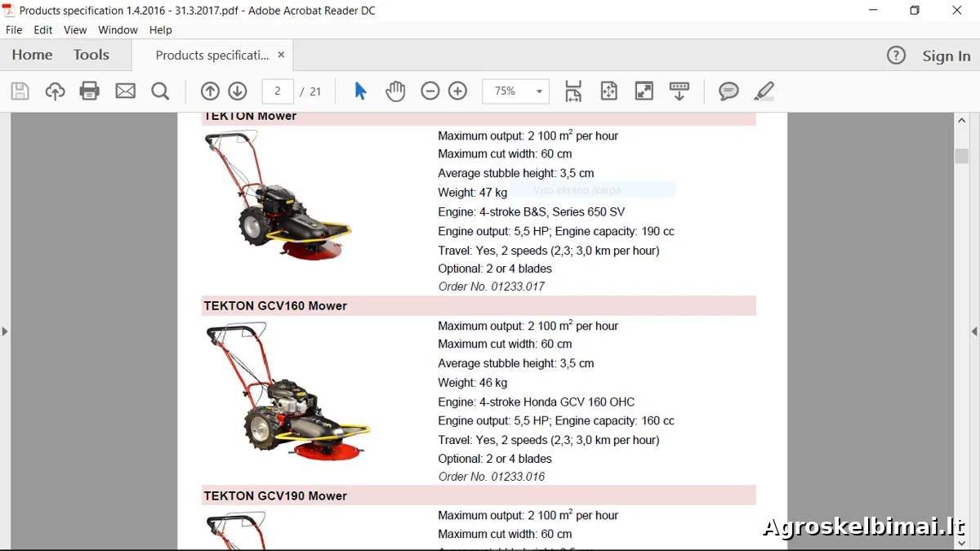Screen dimensions: 980x551
Task: Open the Help question mark icon
Action: pos(896,56)
